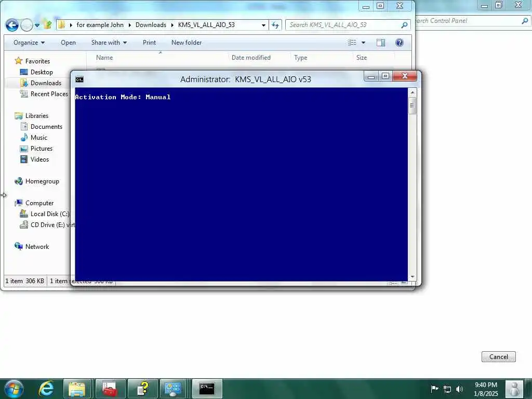
Task: Select 'Downloads' breadcrumb in address bar
Action: point(151,25)
